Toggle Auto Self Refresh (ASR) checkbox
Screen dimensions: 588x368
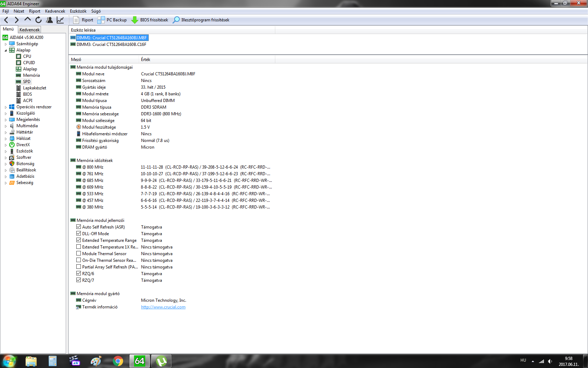[78, 227]
